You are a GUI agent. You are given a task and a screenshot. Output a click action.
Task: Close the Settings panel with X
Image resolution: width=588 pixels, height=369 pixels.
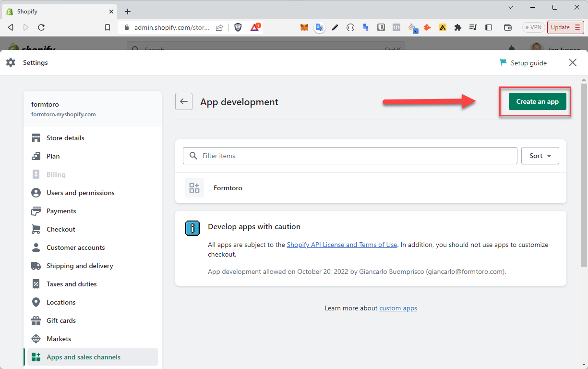click(x=573, y=62)
